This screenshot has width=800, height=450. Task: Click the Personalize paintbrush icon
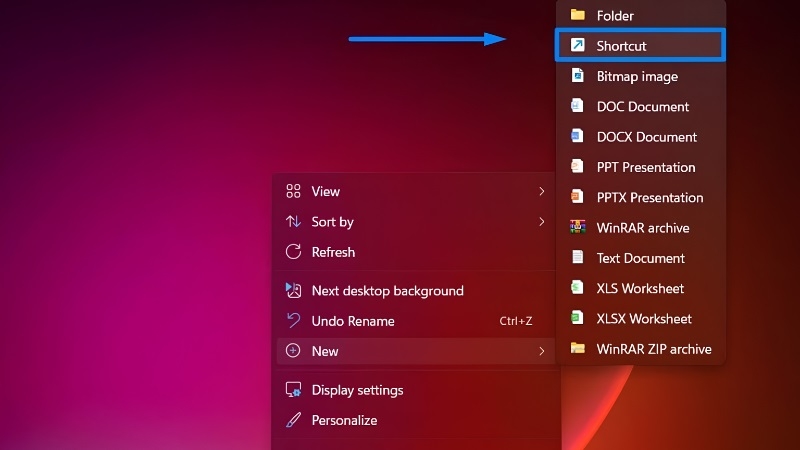pos(293,420)
